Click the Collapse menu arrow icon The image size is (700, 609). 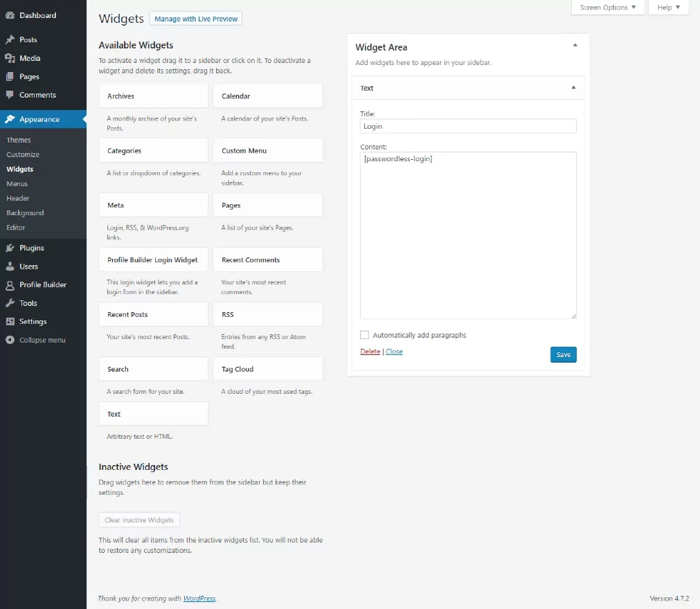click(x=10, y=340)
